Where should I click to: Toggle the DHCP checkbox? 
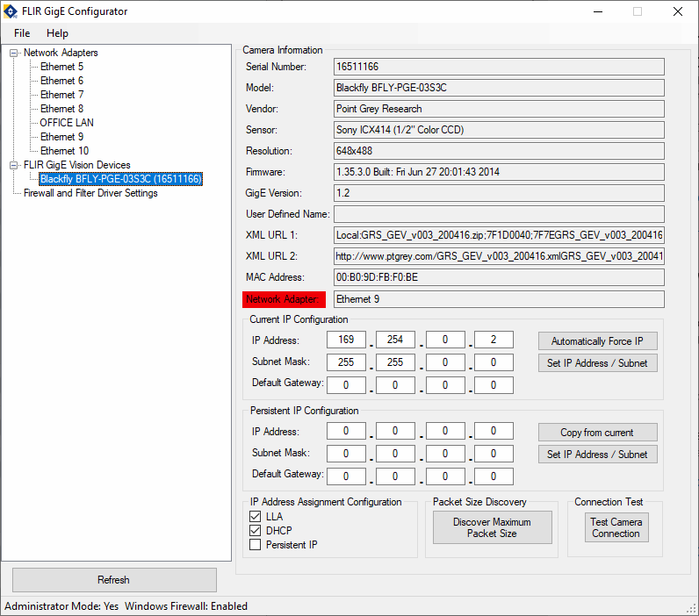coord(255,531)
